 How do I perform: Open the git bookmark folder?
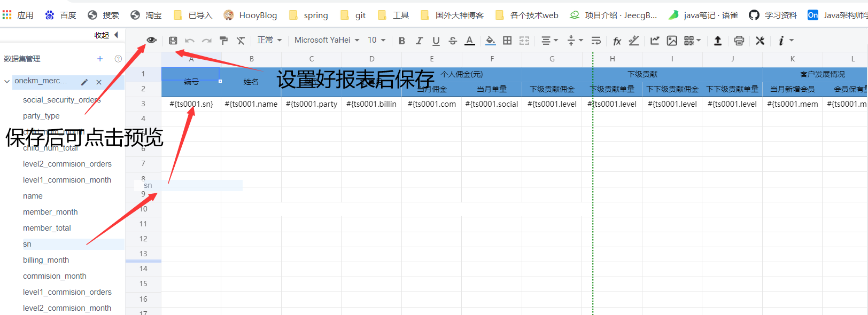[x=353, y=15]
